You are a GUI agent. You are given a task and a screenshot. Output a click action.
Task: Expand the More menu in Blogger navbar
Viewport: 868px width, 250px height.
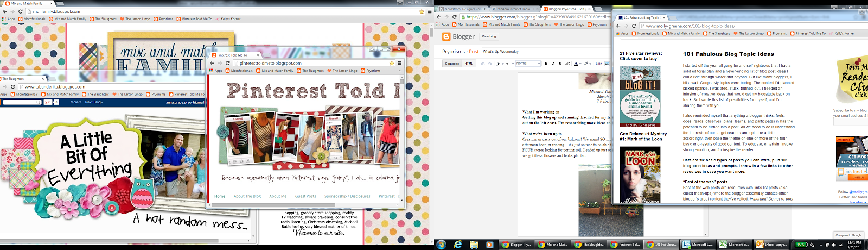[x=75, y=102]
